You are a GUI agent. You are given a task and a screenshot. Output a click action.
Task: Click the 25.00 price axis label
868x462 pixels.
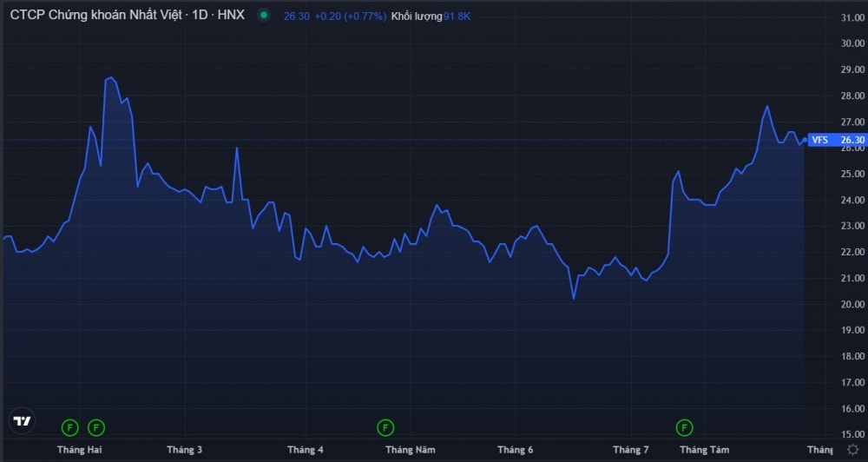852,174
